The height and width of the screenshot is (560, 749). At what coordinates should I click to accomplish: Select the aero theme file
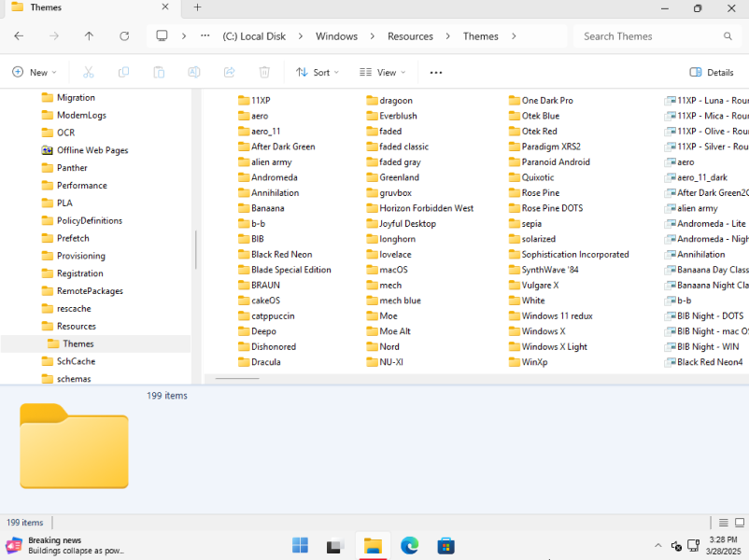(x=680, y=162)
